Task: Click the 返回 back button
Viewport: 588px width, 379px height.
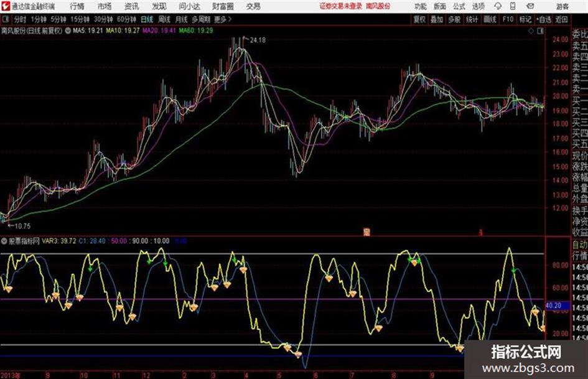Action: click(x=562, y=19)
